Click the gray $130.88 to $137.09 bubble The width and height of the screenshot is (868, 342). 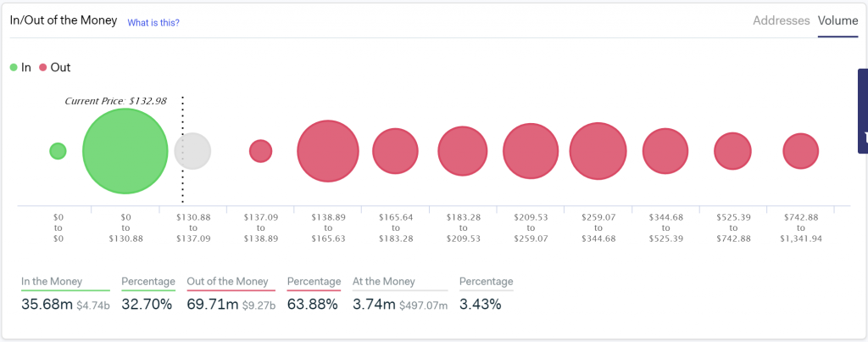192,151
